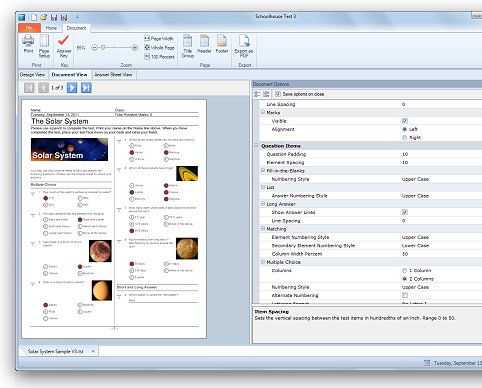Select Left alignment for marks

coord(405,129)
